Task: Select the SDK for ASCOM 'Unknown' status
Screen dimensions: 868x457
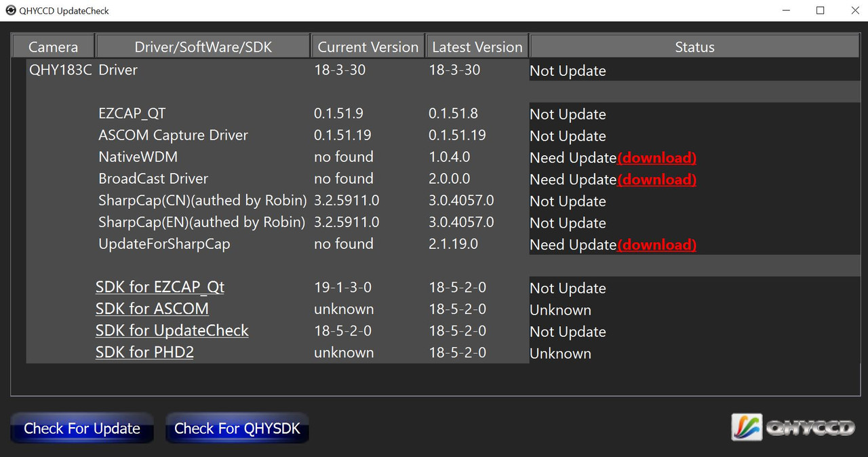Action: [560, 310]
